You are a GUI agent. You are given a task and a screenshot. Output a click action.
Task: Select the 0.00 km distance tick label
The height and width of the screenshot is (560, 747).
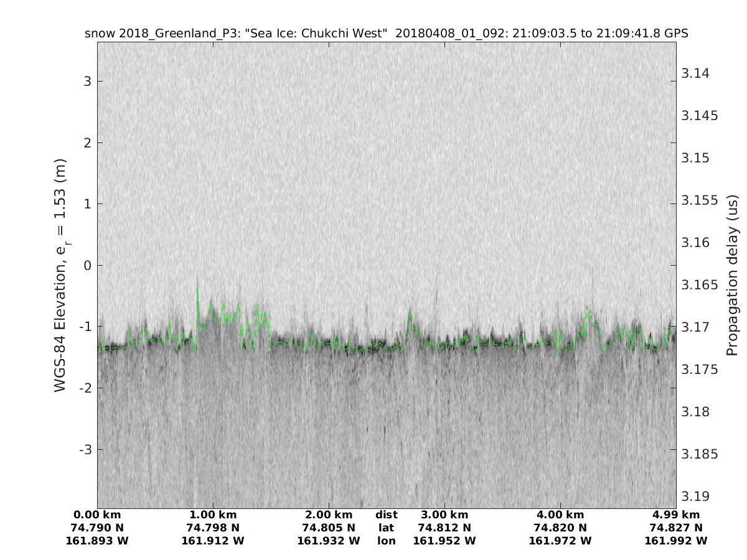pos(97,515)
